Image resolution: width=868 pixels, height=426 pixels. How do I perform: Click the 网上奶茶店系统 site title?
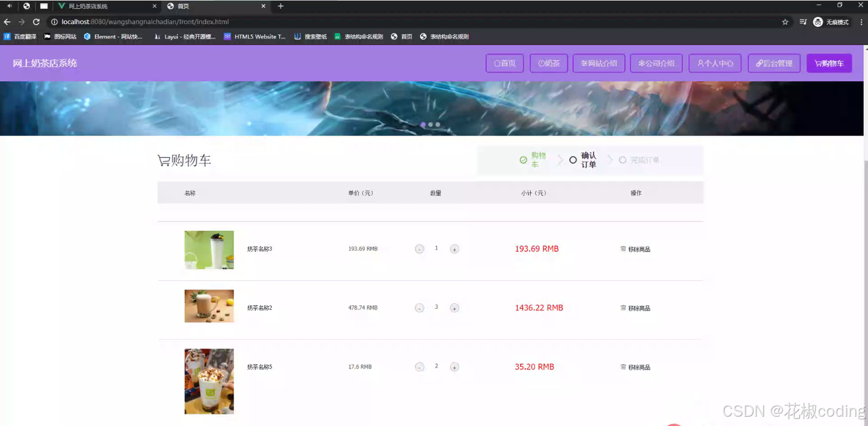coord(45,63)
